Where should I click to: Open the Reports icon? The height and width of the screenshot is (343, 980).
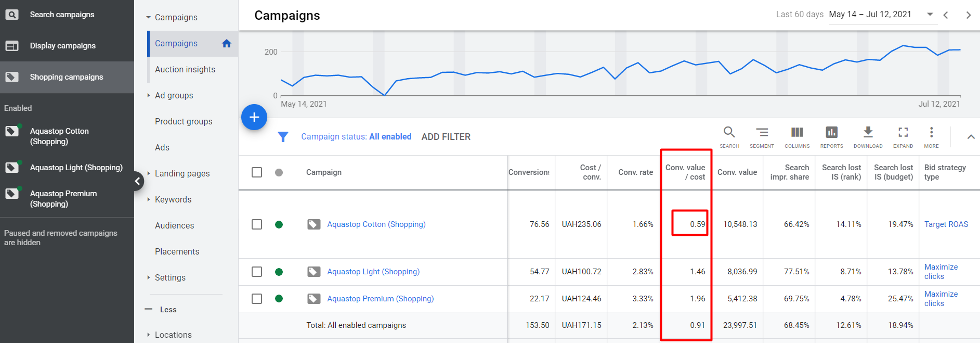tap(831, 133)
